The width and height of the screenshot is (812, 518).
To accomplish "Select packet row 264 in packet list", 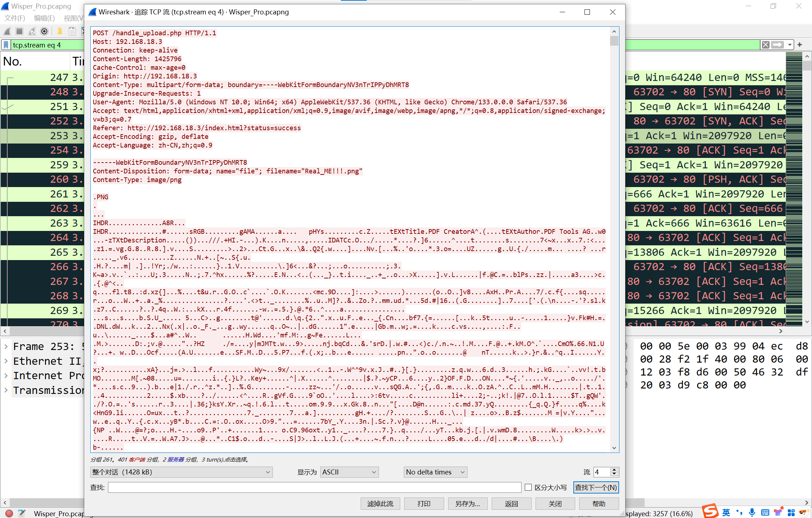I will 42,237.
